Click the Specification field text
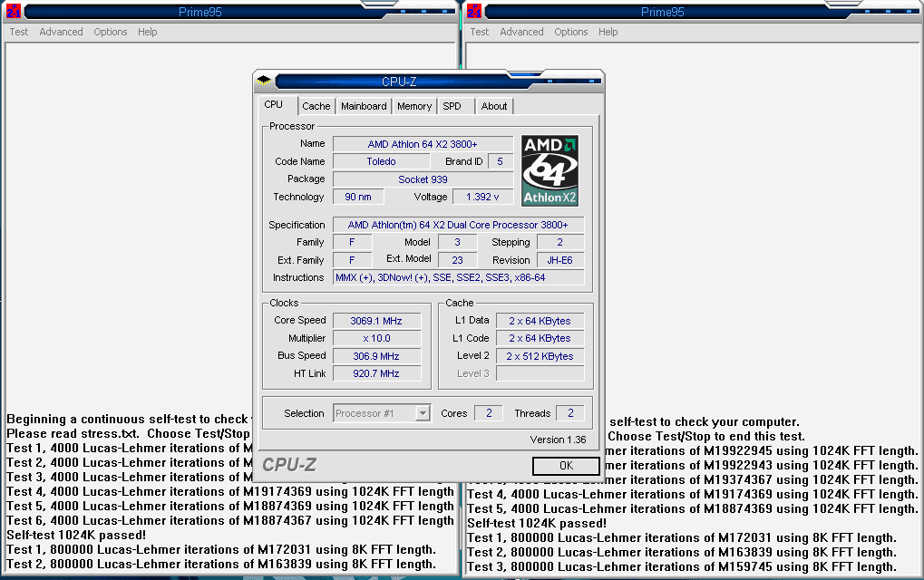 coord(458,225)
